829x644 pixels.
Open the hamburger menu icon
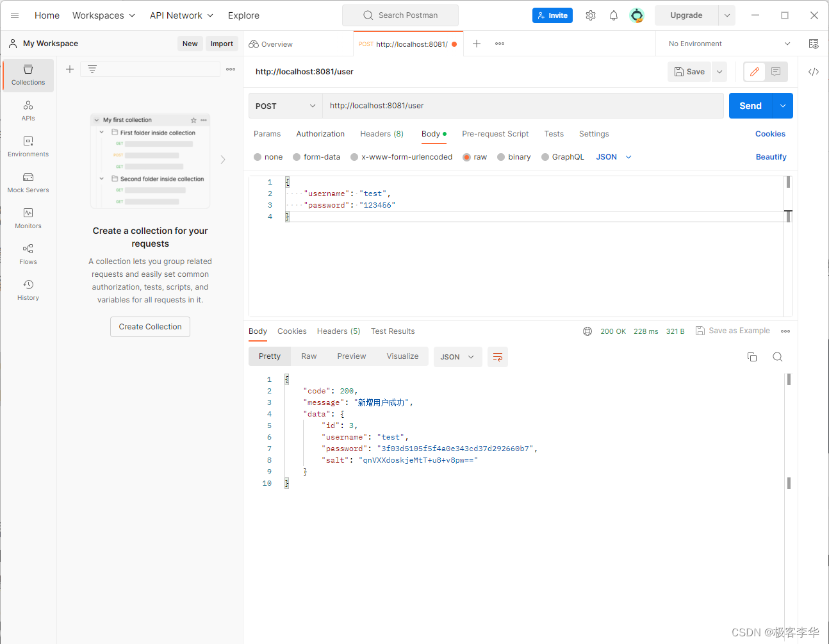coord(15,15)
